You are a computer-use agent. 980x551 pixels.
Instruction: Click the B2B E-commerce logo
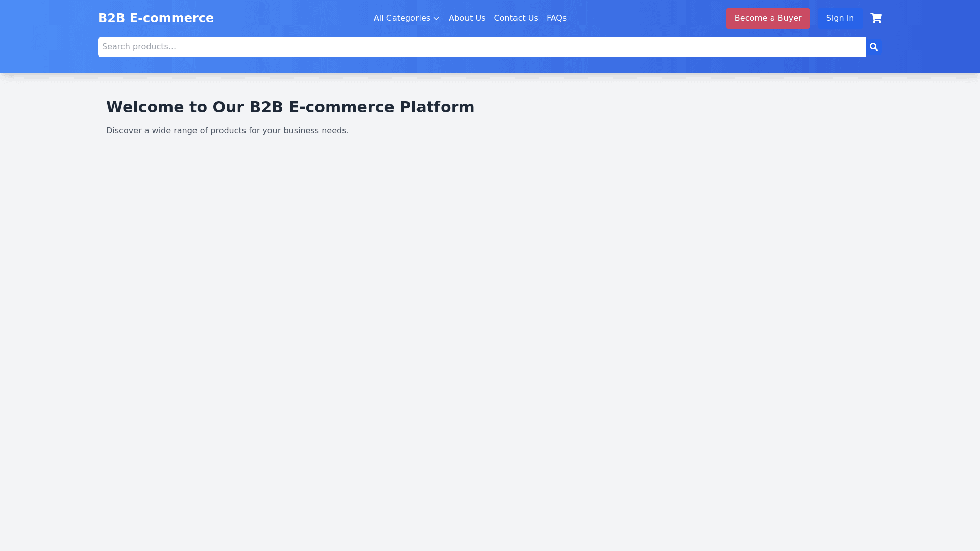pyautogui.click(x=156, y=18)
